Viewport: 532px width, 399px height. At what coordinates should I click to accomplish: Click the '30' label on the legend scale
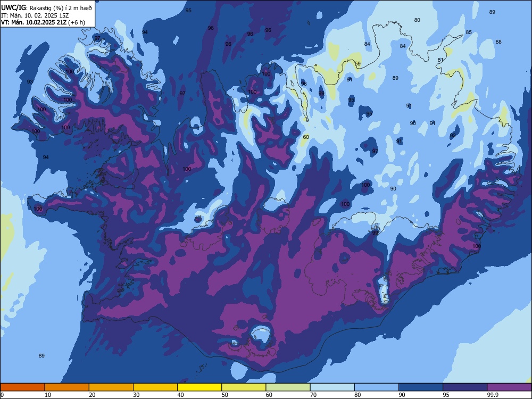pyautogui.click(x=136, y=395)
